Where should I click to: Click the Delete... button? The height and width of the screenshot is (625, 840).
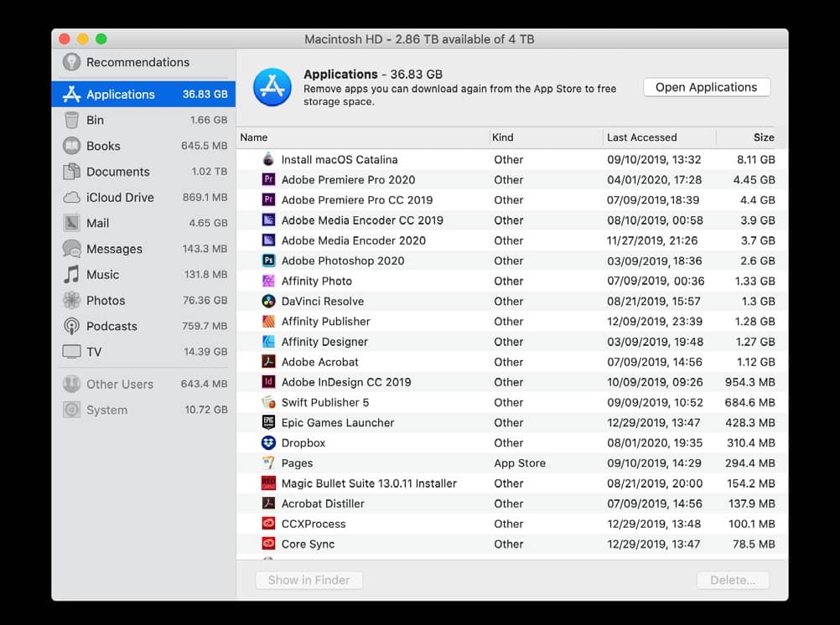tap(733, 580)
